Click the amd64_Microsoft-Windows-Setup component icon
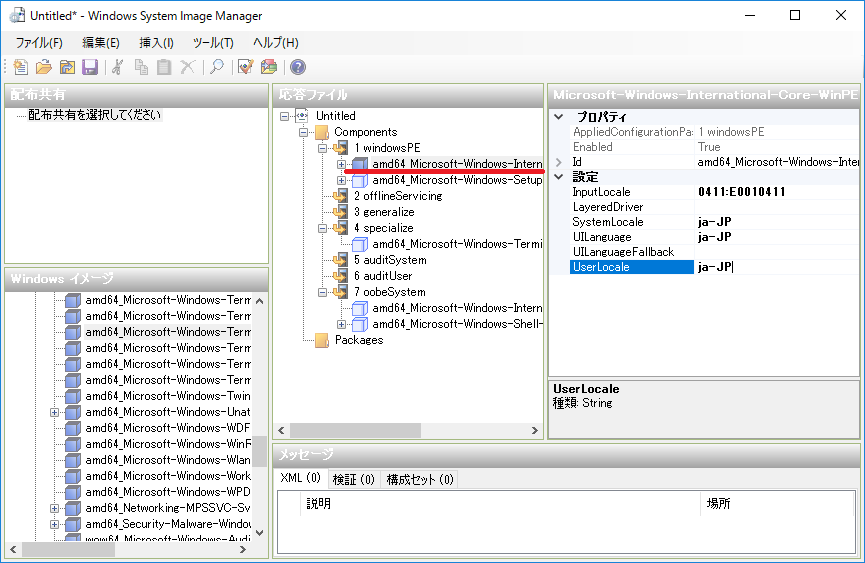Image resolution: width=865 pixels, height=563 pixels. click(x=360, y=180)
